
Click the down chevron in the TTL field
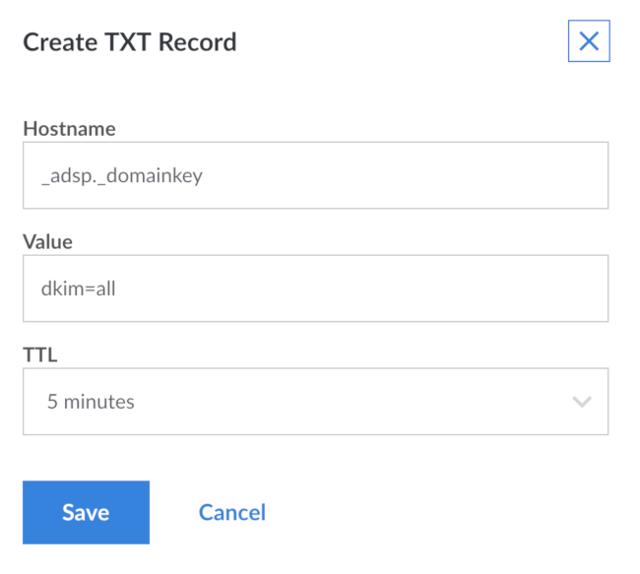[x=581, y=402]
